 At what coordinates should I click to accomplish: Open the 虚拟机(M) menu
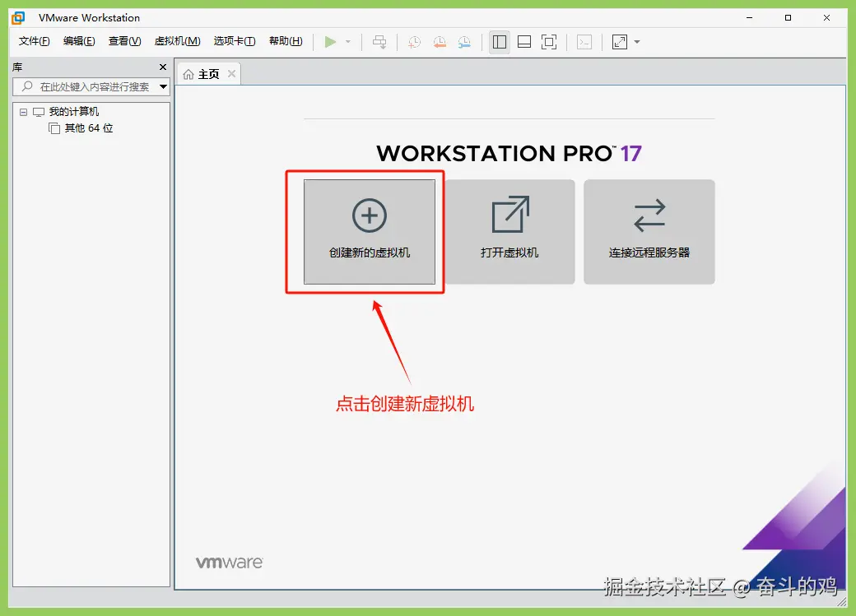tap(178, 41)
